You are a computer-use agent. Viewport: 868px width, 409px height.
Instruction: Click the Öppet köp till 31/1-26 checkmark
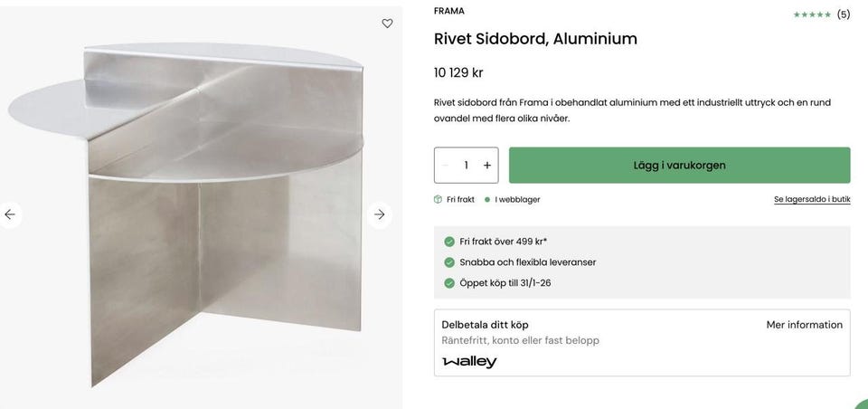[x=449, y=283]
